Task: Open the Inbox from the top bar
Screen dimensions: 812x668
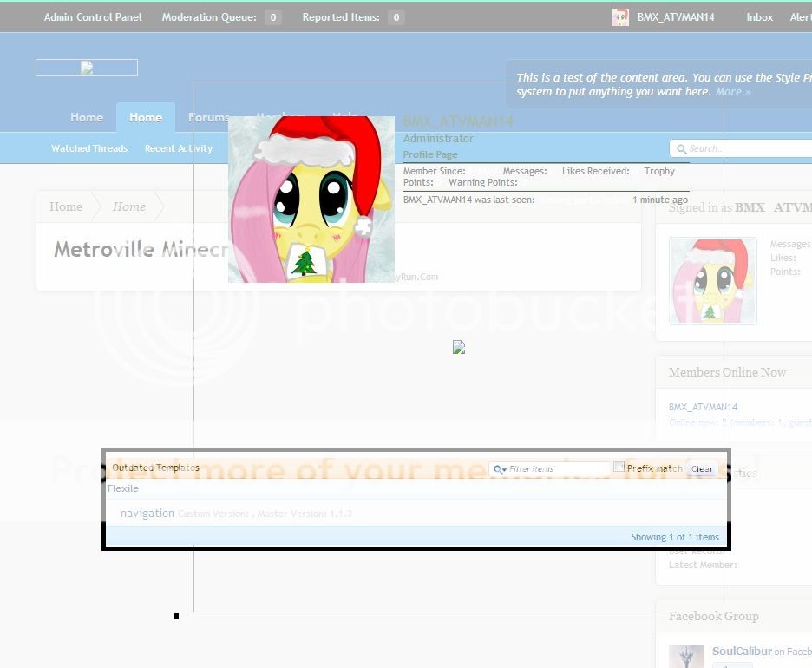Action: tap(759, 17)
